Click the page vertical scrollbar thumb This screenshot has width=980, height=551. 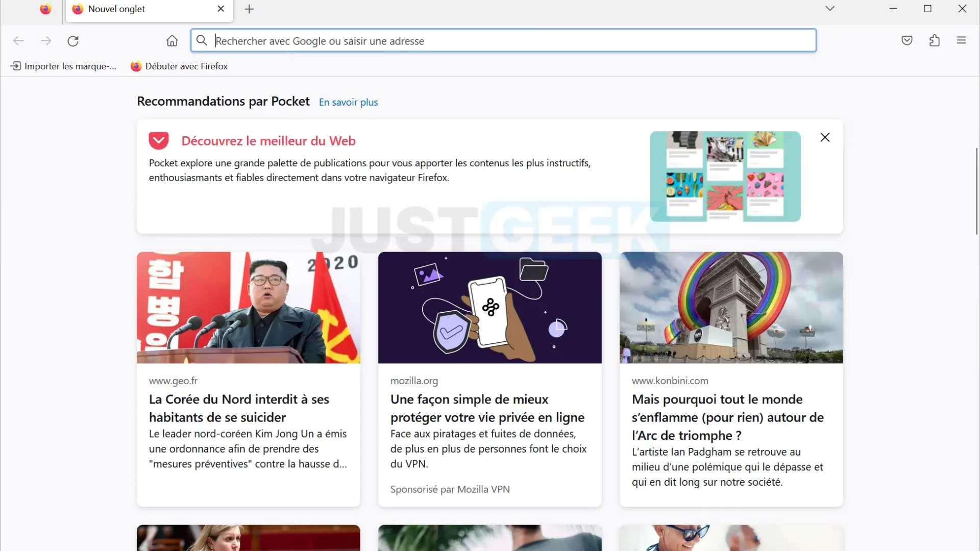[x=976, y=191]
